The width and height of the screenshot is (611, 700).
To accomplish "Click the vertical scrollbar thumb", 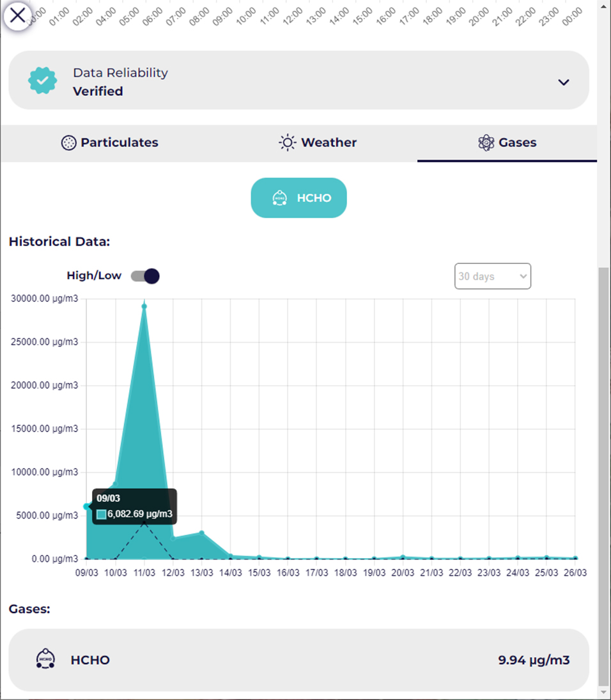I will (603, 473).
